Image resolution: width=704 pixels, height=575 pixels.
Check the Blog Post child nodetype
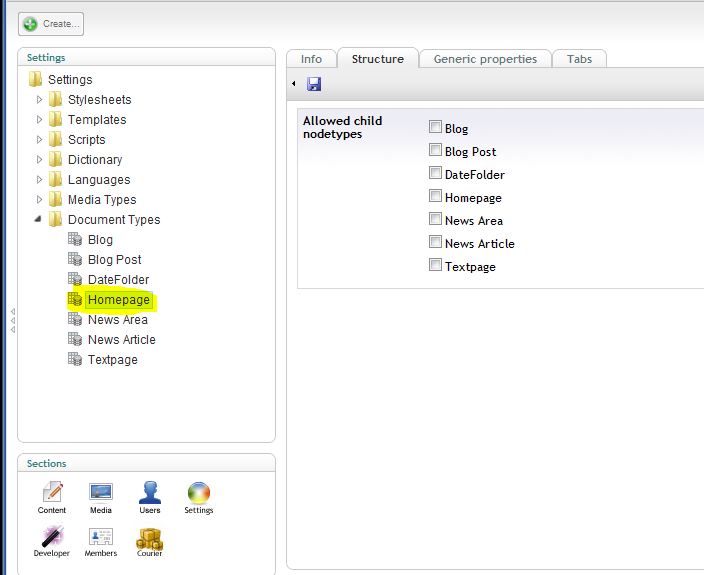coord(435,149)
